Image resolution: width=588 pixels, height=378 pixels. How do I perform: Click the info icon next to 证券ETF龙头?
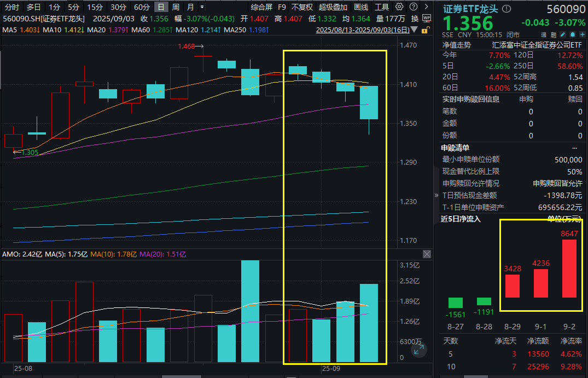pos(507,9)
